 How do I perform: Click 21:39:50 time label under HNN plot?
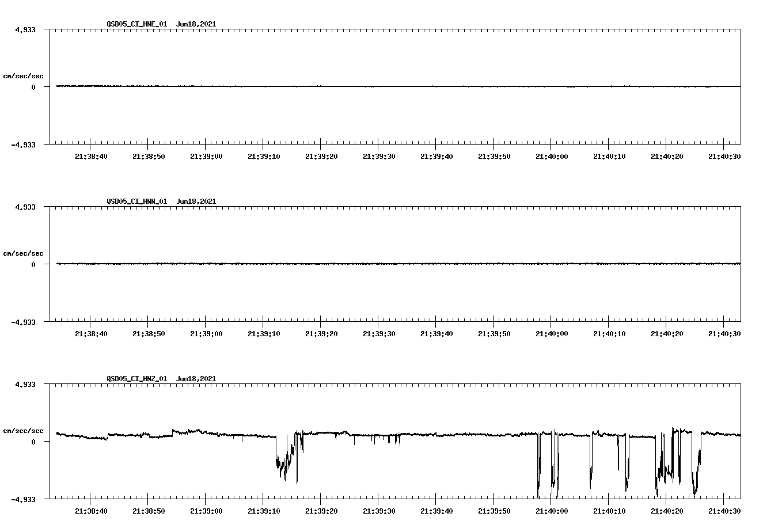coord(494,334)
